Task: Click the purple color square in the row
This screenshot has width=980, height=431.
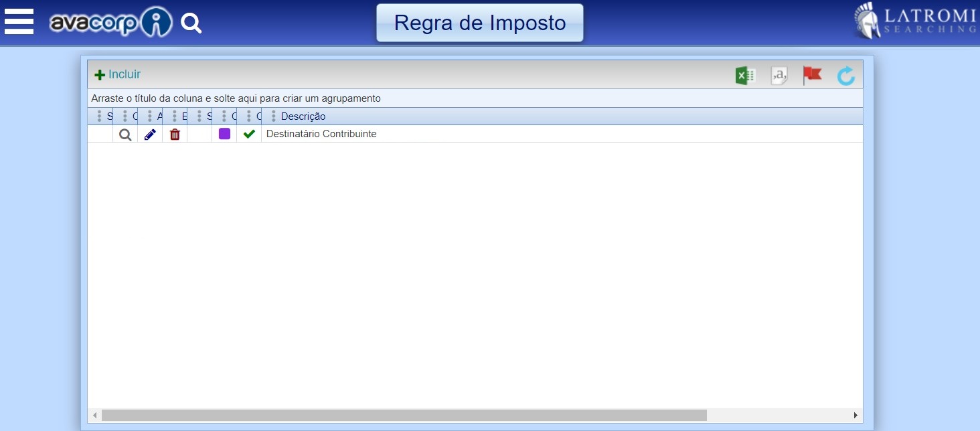Action: click(224, 134)
